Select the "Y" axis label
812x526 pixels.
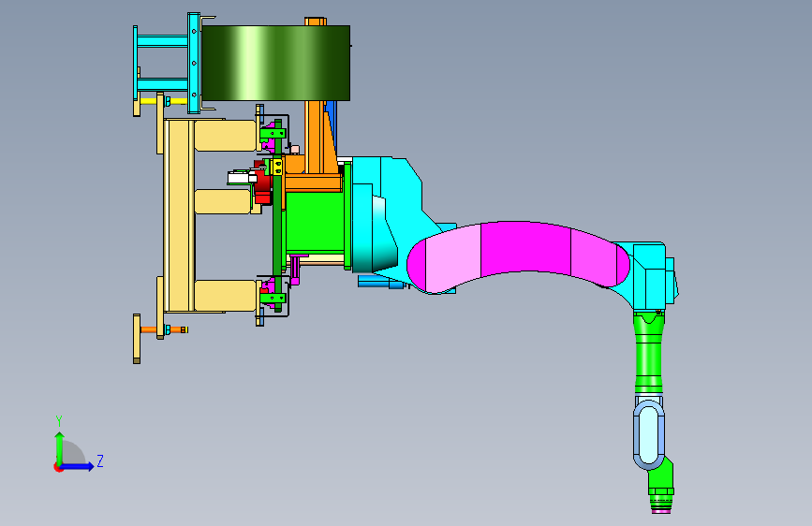[x=59, y=421]
